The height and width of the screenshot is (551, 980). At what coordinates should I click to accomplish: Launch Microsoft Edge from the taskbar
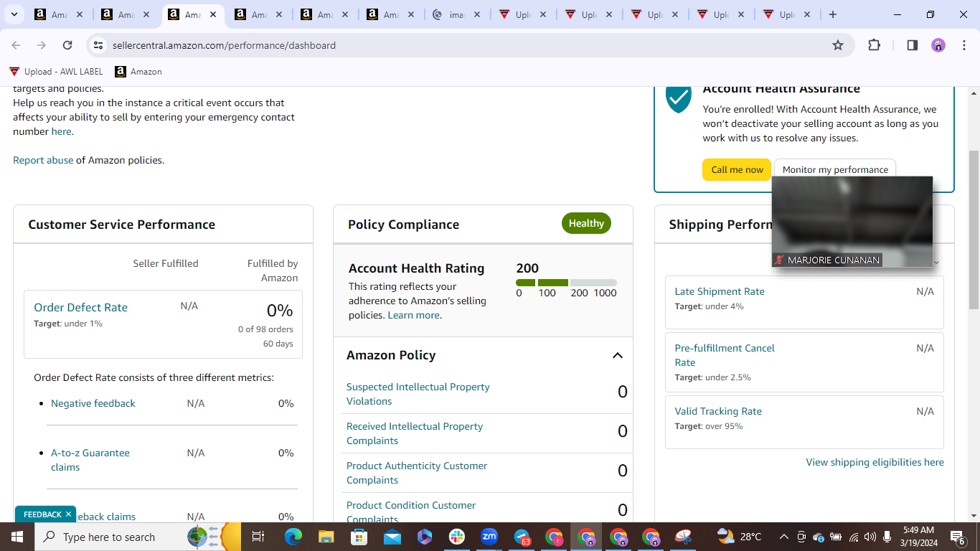(293, 537)
